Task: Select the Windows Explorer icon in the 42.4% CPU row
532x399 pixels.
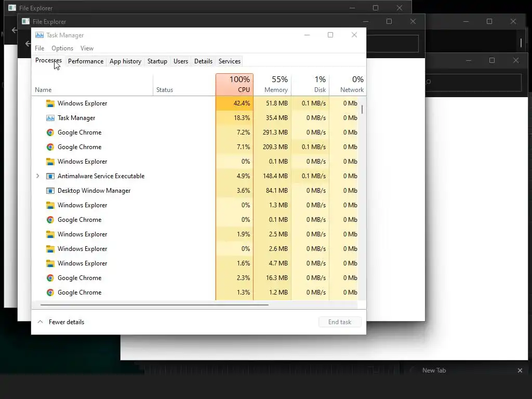Action: point(50,103)
